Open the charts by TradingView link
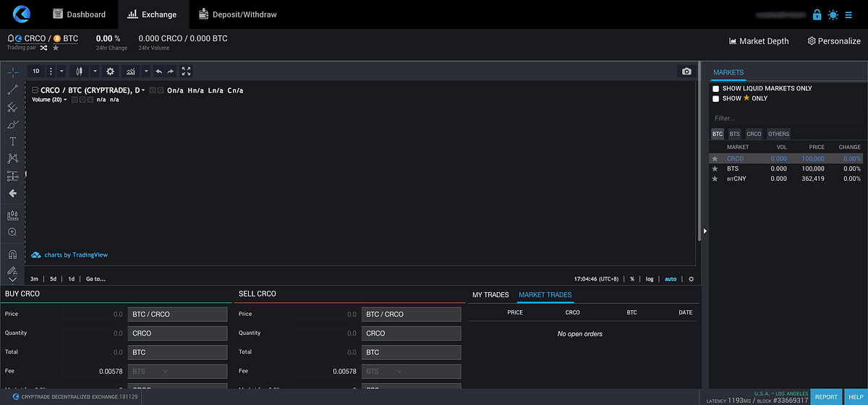Image resolution: width=868 pixels, height=405 pixels. point(69,255)
